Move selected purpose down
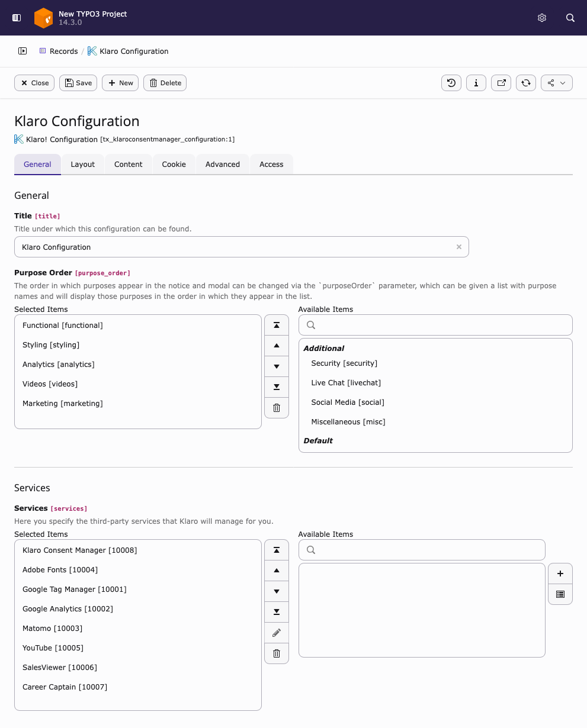The height and width of the screenshot is (728, 587). [277, 366]
